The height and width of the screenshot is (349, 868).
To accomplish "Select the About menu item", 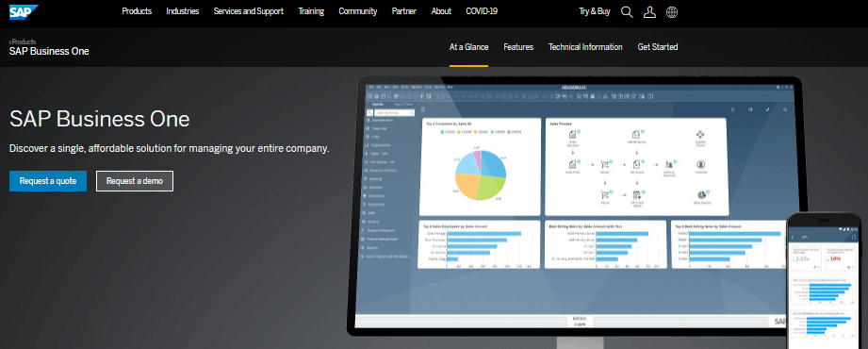I will 441,11.
